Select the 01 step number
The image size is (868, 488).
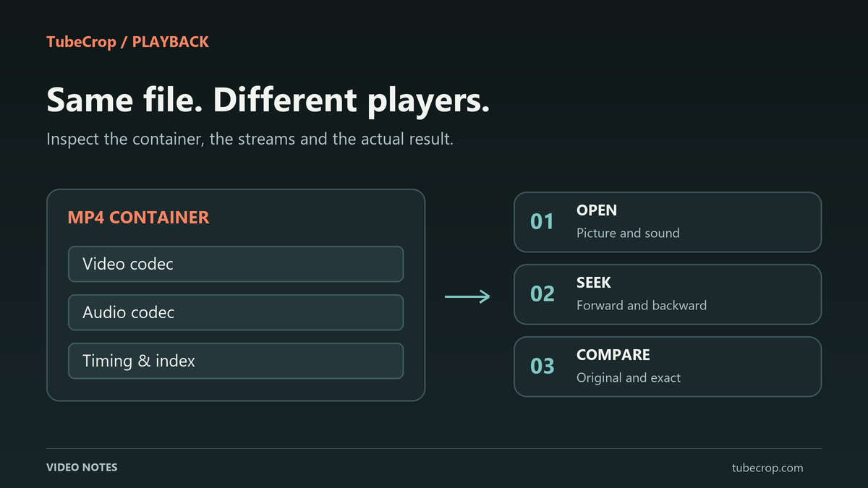[x=542, y=222]
